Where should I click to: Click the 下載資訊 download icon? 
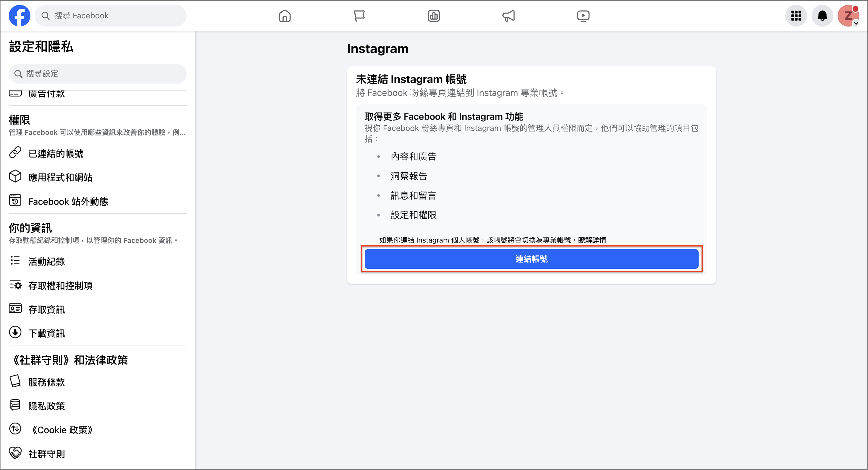pyautogui.click(x=15, y=332)
